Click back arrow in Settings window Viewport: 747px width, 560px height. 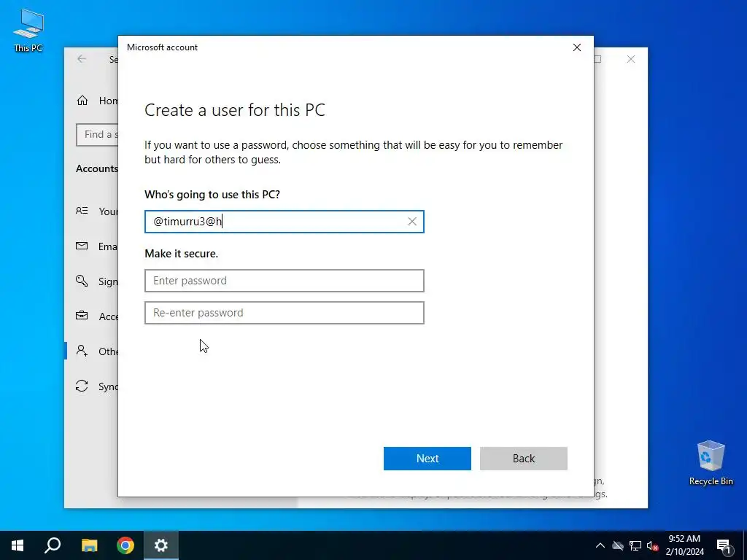tap(82, 59)
